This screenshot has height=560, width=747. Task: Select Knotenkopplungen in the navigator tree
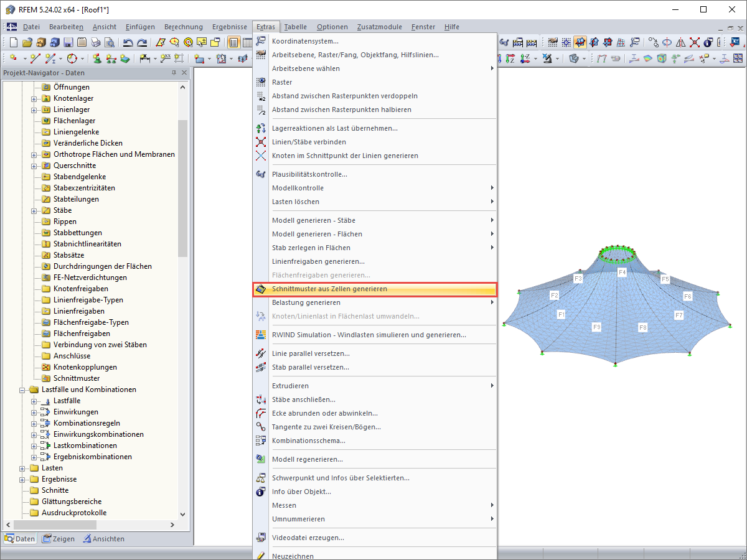(x=85, y=367)
